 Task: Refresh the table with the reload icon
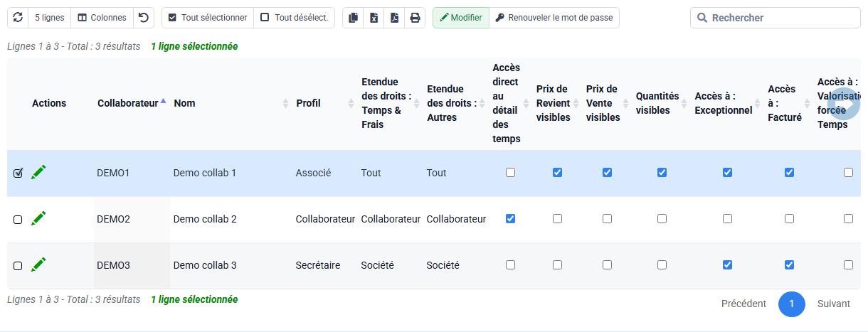coord(18,18)
